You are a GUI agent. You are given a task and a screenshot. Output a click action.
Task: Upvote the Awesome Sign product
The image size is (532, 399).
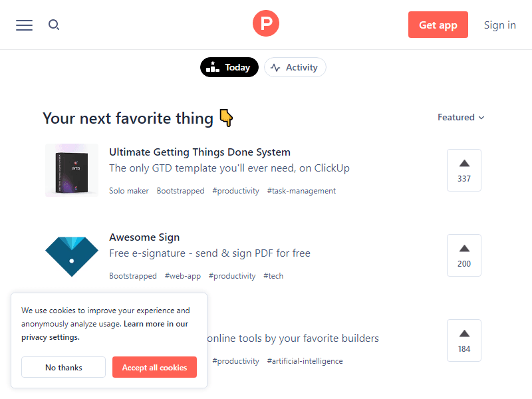(464, 255)
